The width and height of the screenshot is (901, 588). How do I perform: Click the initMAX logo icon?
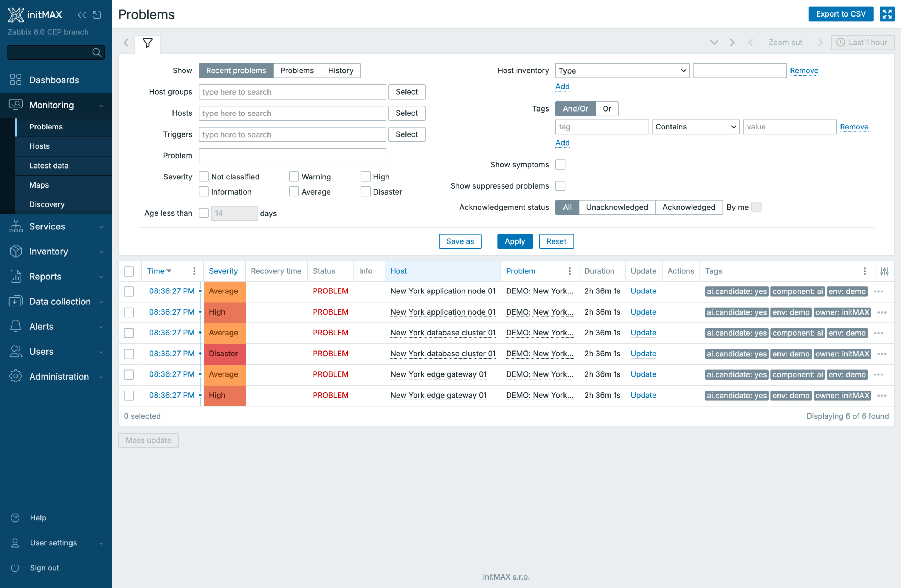point(16,15)
